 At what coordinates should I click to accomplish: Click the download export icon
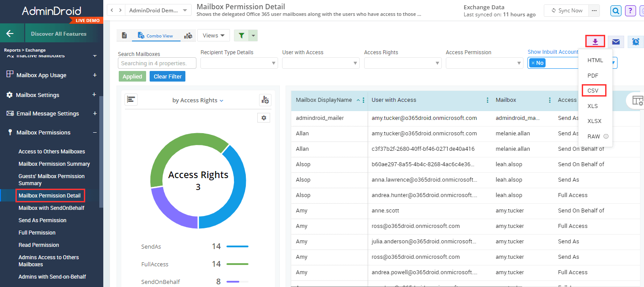595,41
